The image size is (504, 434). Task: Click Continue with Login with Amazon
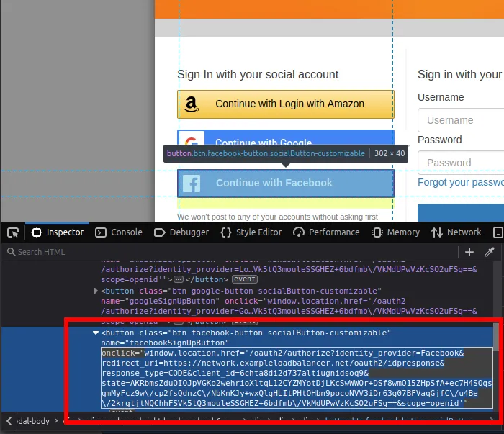coord(286,104)
